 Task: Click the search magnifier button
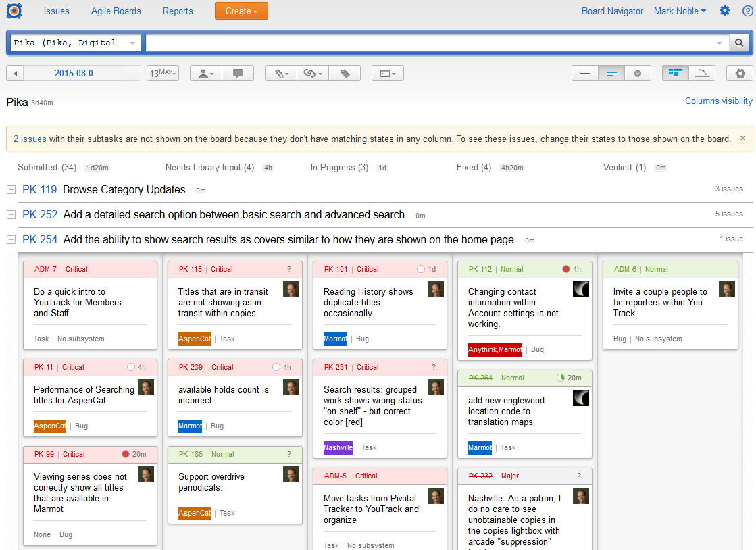(x=738, y=43)
